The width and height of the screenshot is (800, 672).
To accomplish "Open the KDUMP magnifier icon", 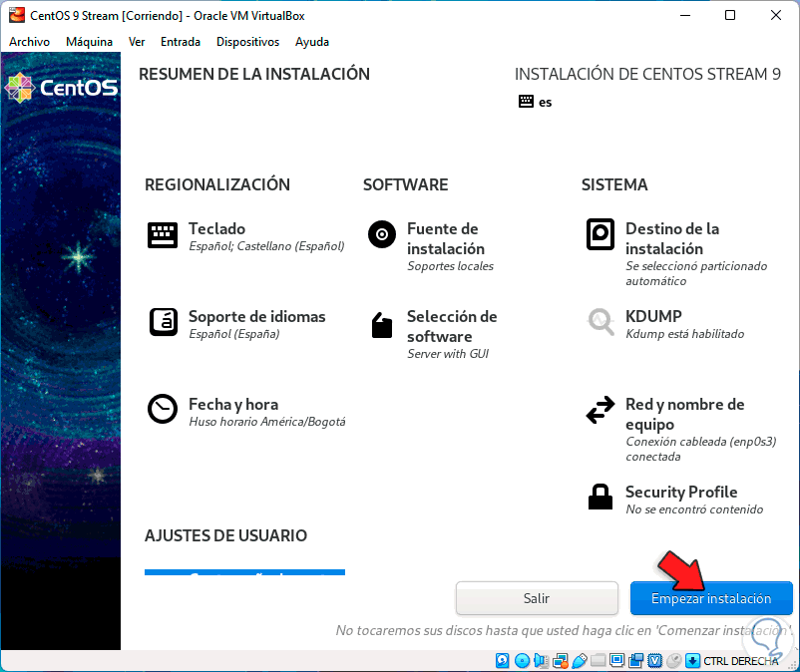I will [600, 322].
